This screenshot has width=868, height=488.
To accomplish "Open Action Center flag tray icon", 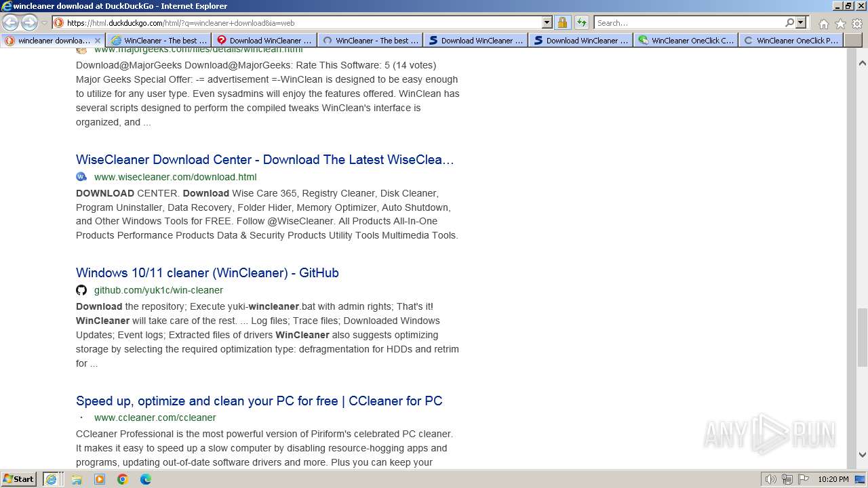I will (x=803, y=479).
